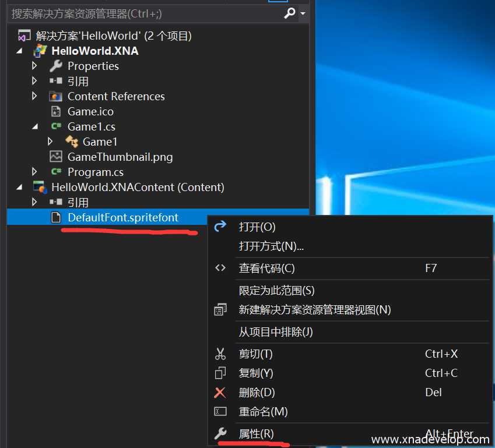Choose 查看代码(C) from the context menu
The image size is (495, 448).
pos(266,269)
